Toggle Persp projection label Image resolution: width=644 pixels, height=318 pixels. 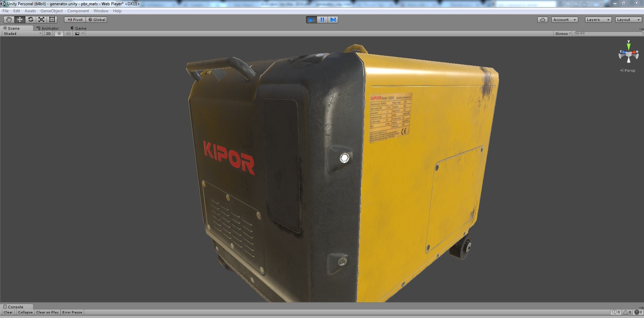pos(628,71)
